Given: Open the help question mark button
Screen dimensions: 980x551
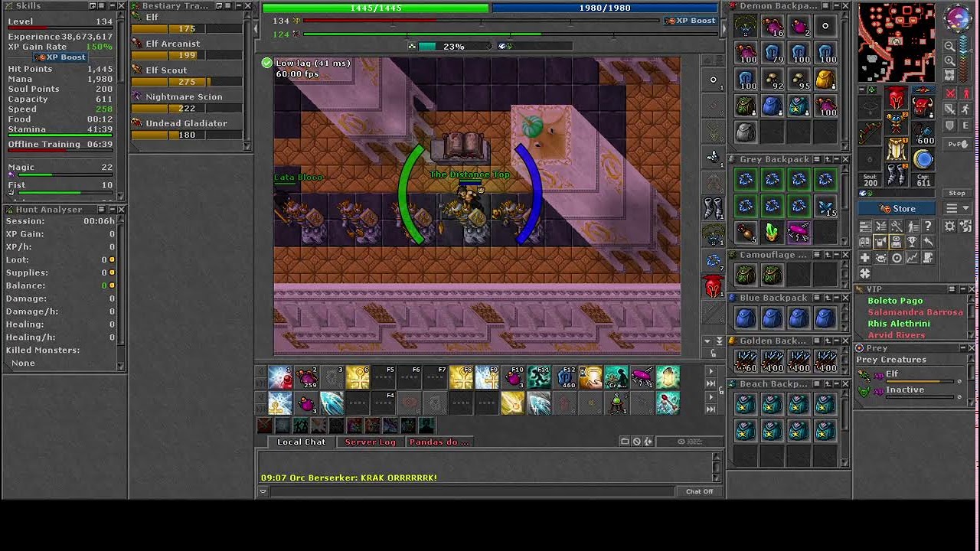Looking at the screenshot, I should click(x=928, y=227).
